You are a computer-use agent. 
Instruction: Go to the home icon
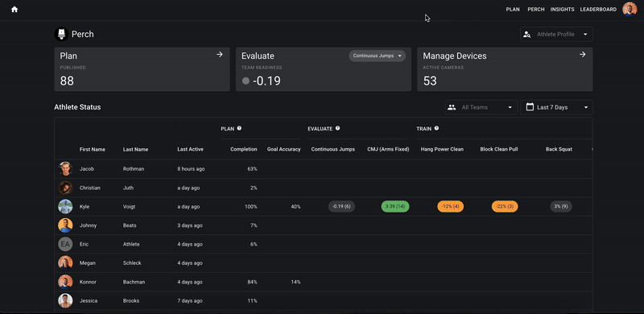[14, 10]
